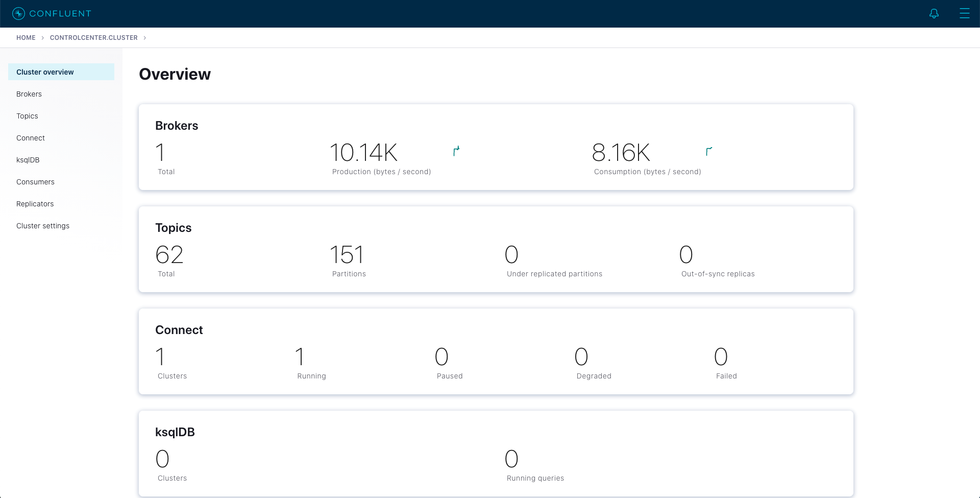Click the Out-of-sync replicas label
Screen dimensions: 980x498
click(718, 274)
